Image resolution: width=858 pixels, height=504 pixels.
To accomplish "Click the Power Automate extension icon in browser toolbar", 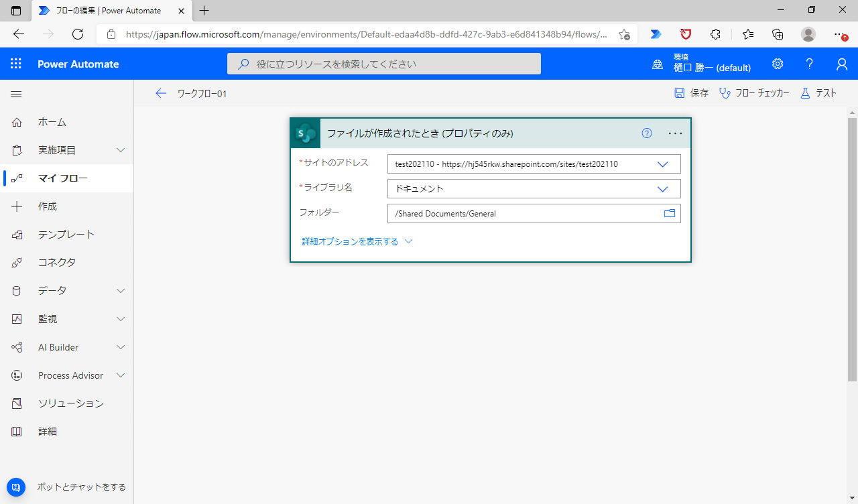I will (656, 34).
